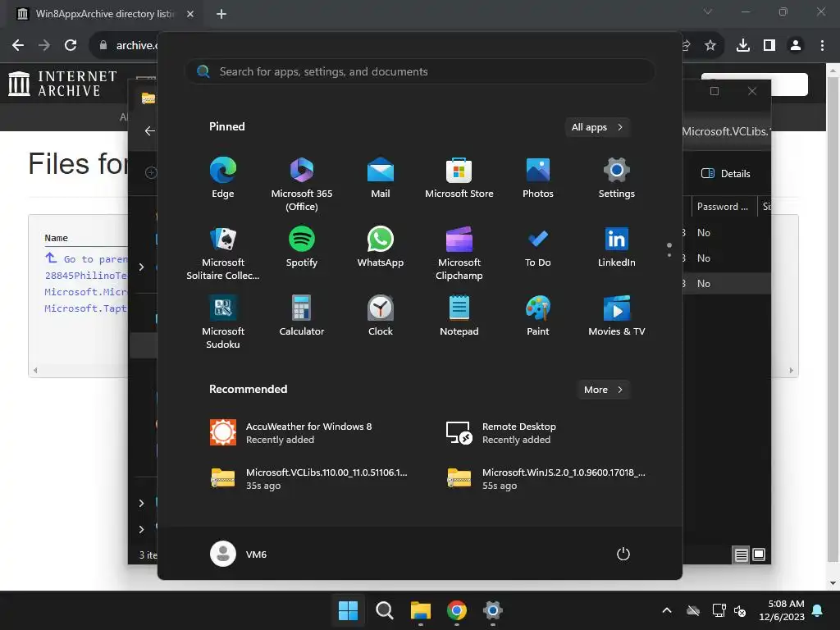Open Settings from the taskbar
The height and width of the screenshot is (630, 840).
(x=493, y=610)
